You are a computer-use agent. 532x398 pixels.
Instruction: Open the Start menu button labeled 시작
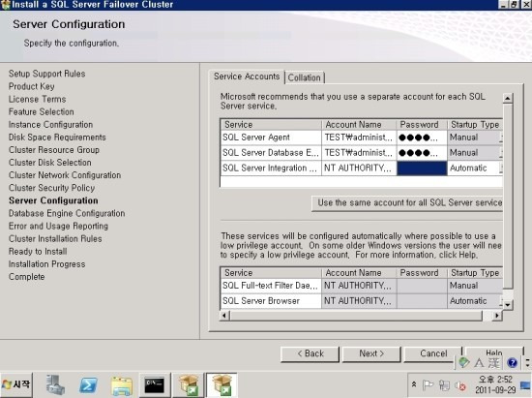(x=16, y=384)
